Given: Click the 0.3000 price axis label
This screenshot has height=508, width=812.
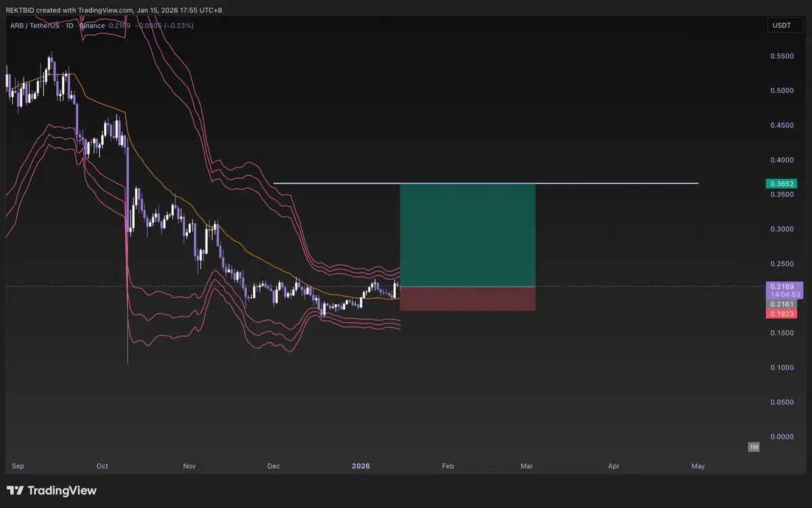Looking at the screenshot, I should pyautogui.click(x=781, y=229).
